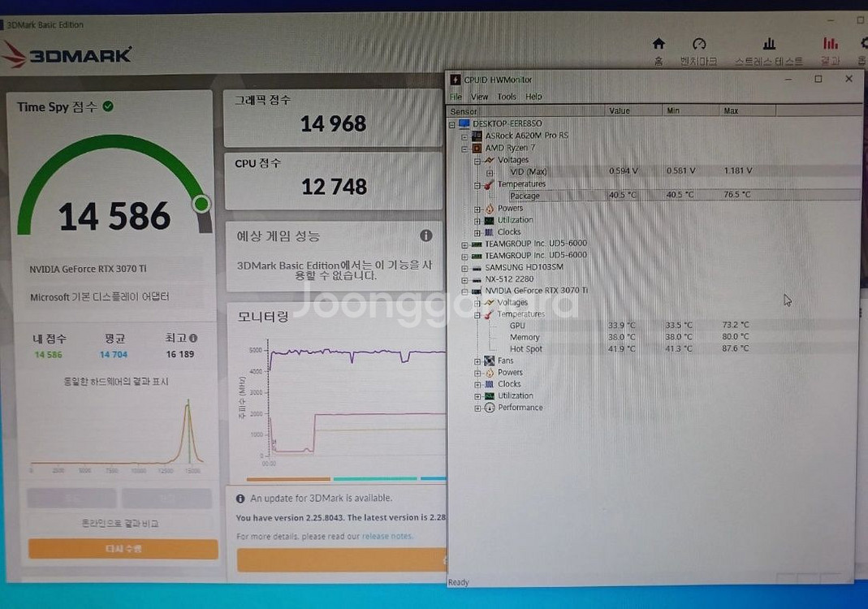The height and width of the screenshot is (609, 868).
Task: Click the Sensor column header
Action: pos(525,110)
